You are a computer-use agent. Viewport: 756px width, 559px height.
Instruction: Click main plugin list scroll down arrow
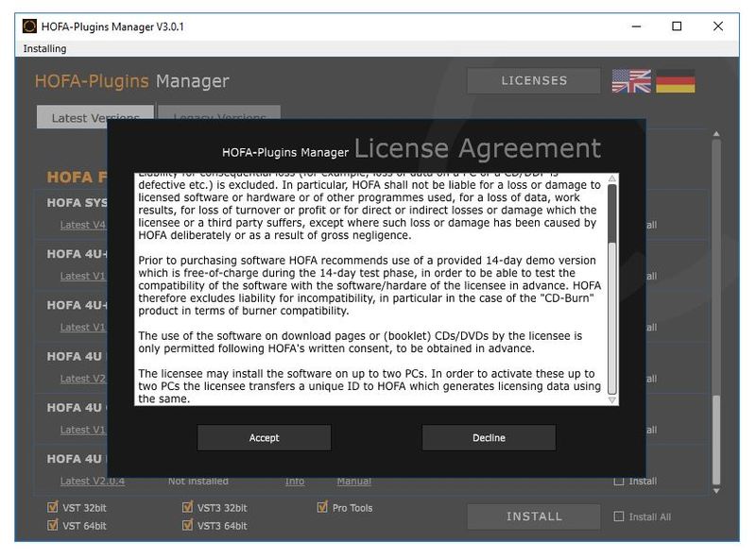pos(716,491)
